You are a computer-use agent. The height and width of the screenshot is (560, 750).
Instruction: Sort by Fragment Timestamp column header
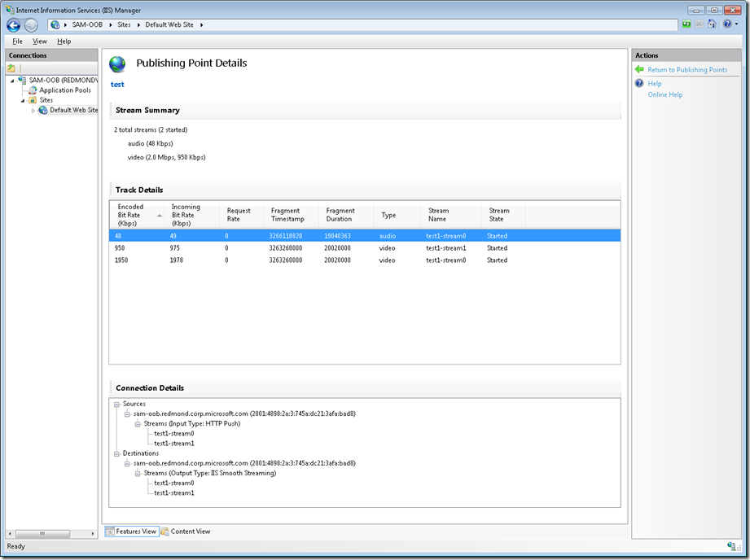click(291, 215)
